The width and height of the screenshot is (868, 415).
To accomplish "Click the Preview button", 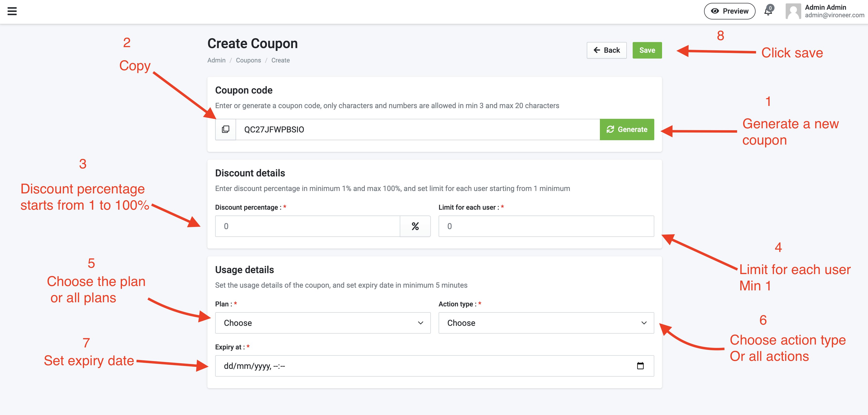I will click(x=730, y=11).
